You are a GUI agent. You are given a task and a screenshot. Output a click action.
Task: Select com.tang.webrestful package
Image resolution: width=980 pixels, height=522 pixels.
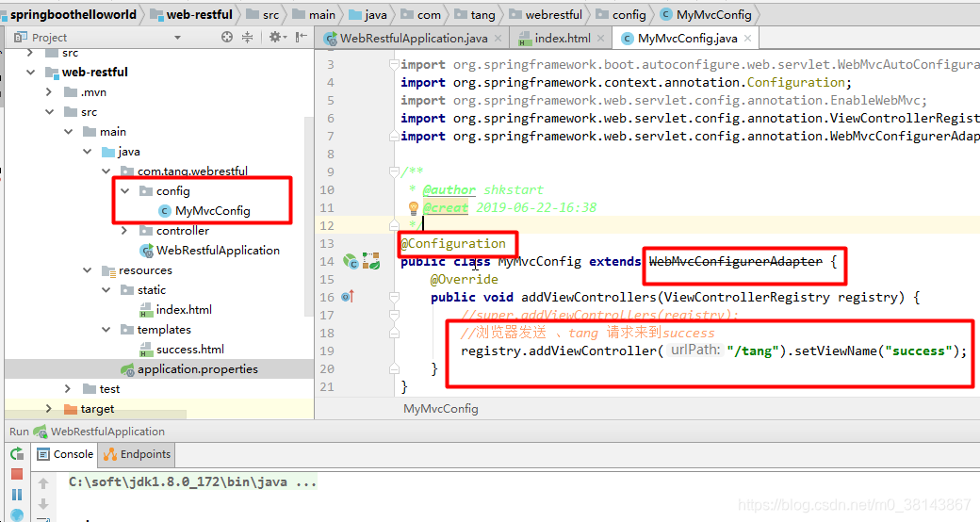tap(192, 171)
